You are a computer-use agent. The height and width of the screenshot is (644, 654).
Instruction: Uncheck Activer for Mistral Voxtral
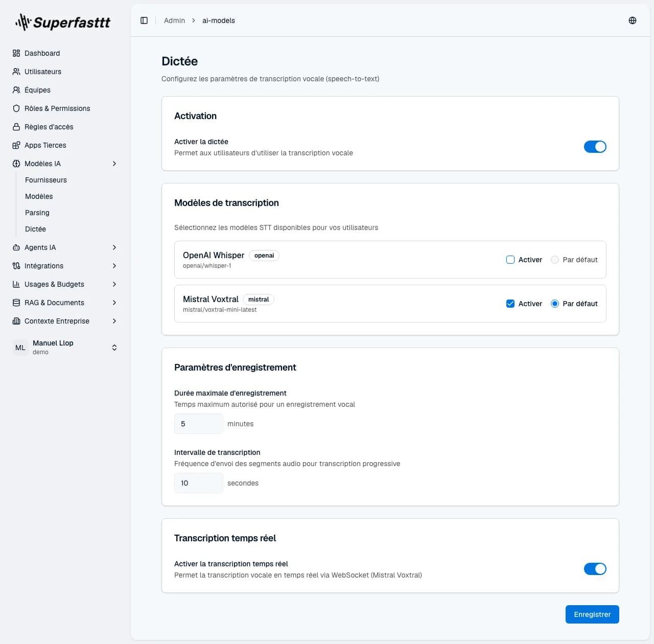click(510, 304)
